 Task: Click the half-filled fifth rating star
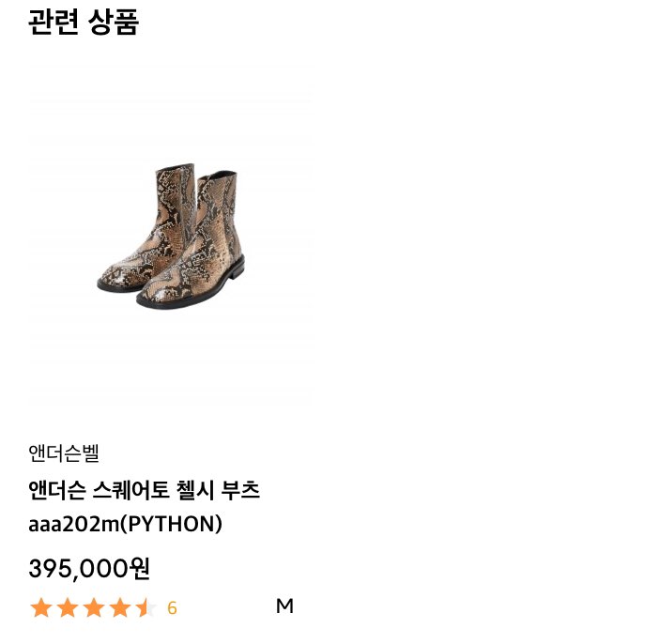pyautogui.click(x=146, y=607)
